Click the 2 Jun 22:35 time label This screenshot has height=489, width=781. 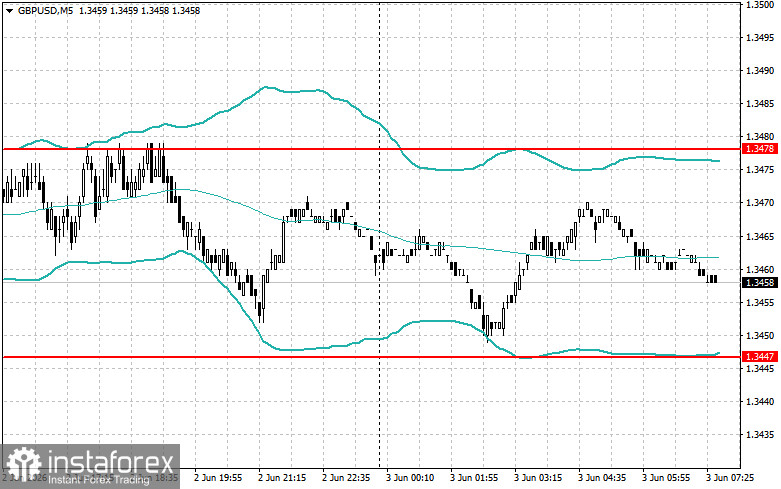tap(346, 478)
